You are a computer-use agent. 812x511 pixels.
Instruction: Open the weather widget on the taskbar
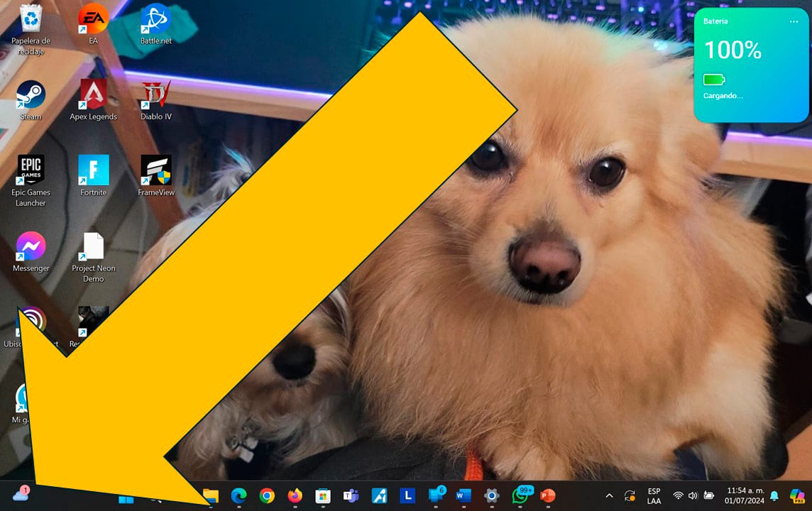[x=20, y=494]
